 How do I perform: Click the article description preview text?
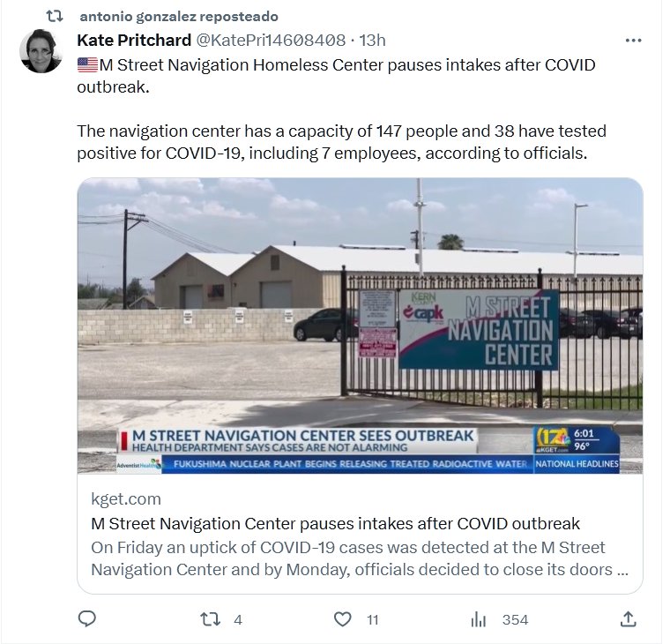(x=360, y=558)
